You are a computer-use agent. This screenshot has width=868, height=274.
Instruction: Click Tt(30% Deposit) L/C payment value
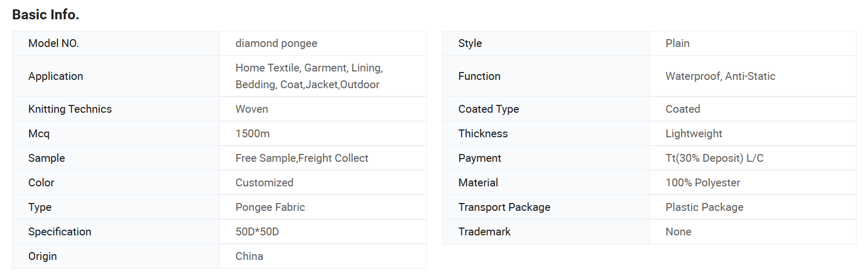[715, 158]
